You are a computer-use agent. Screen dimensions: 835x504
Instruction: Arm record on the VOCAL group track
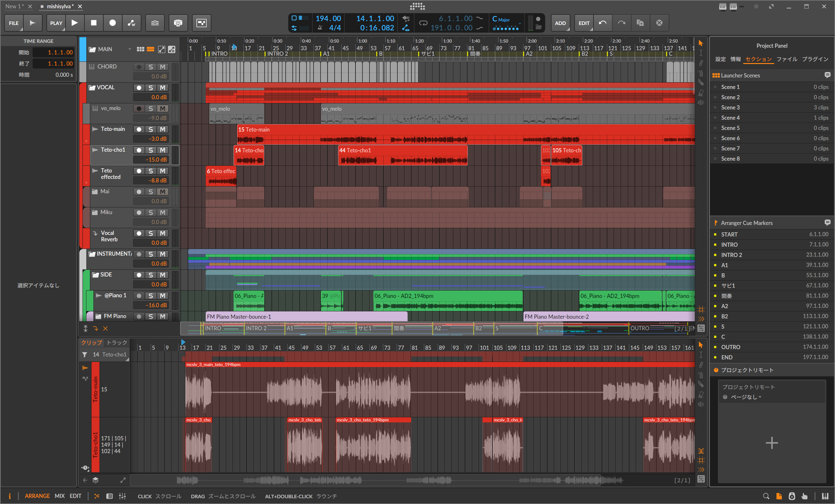click(x=139, y=87)
